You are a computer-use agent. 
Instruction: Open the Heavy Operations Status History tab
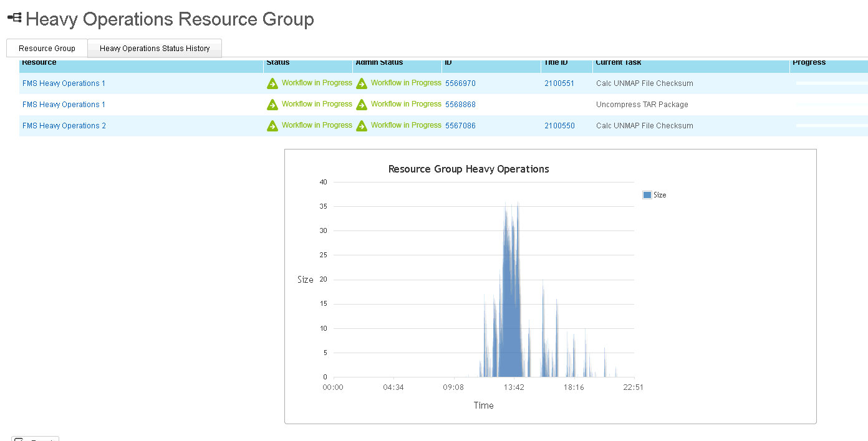(155, 49)
